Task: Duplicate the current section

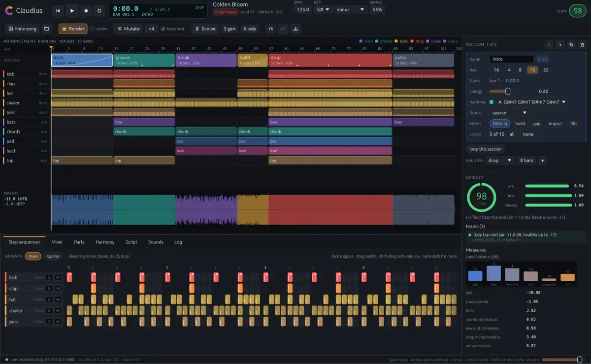Action: 571,44
